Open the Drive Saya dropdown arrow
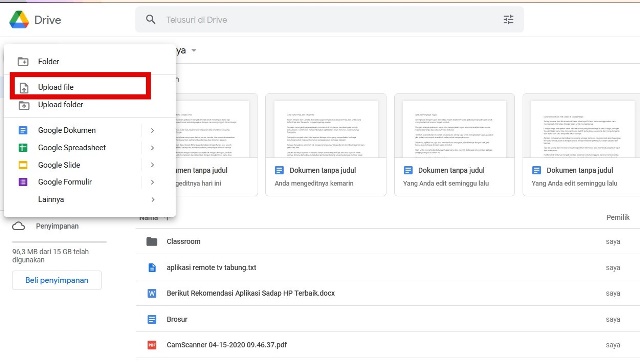The width and height of the screenshot is (640, 364). point(194,51)
